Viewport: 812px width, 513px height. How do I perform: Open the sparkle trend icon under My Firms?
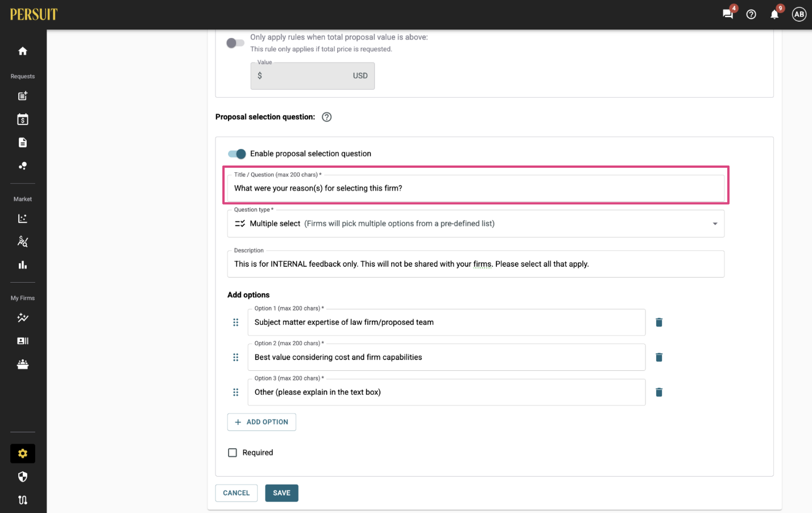coord(23,318)
